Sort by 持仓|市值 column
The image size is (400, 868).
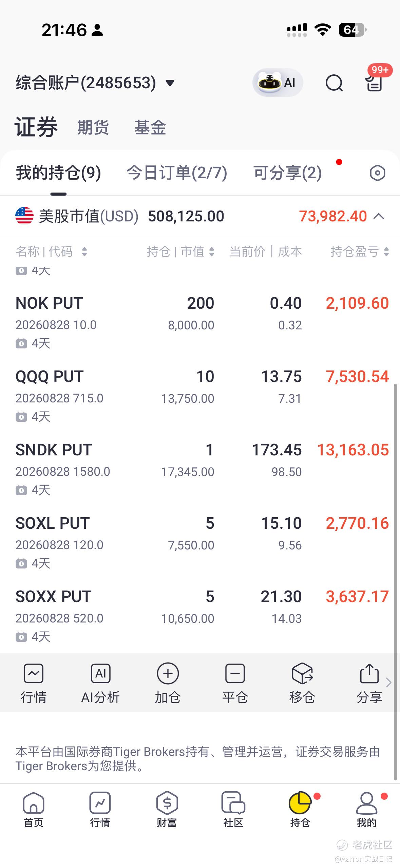tap(180, 252)
